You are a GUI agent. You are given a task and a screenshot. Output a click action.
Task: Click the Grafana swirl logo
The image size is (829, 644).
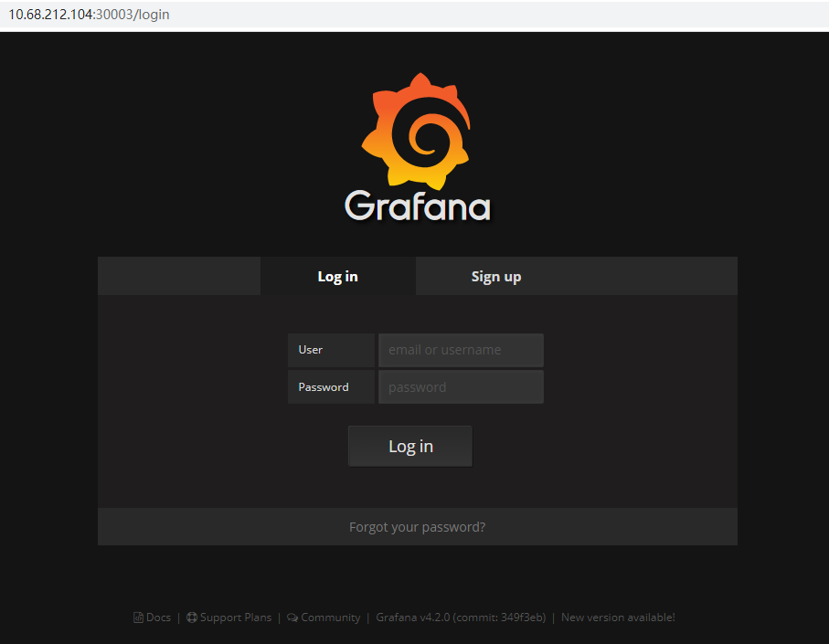pyautogui.click(x=416, y=131)
